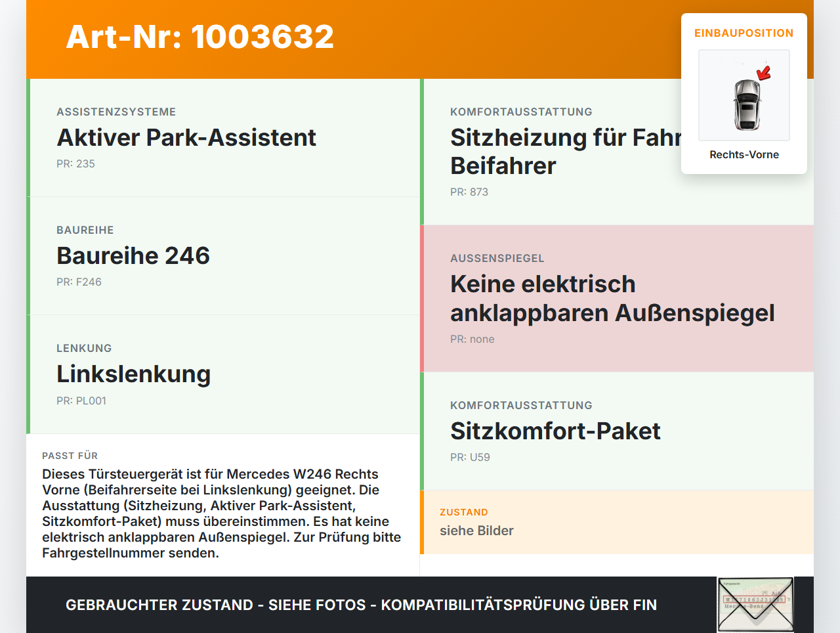Select the Art-Nr: 1003632 heading
840x633 pixels.
(x=200, y=37)
